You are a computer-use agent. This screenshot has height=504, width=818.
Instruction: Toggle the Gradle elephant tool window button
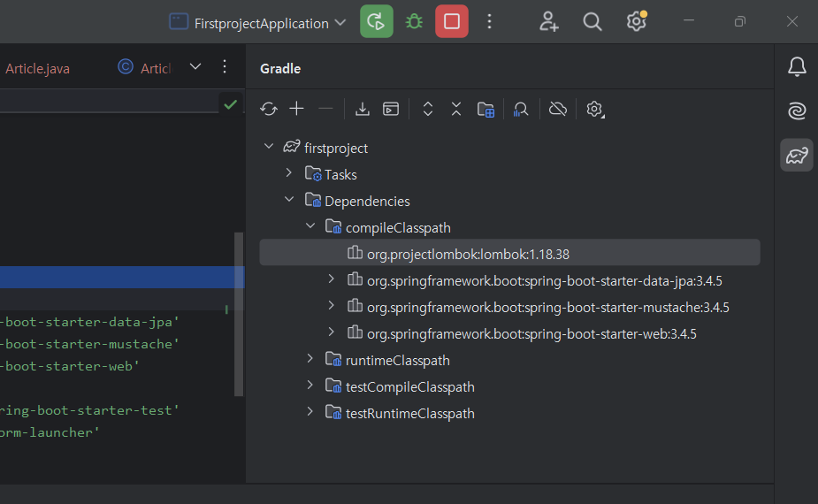coord(797,155)
